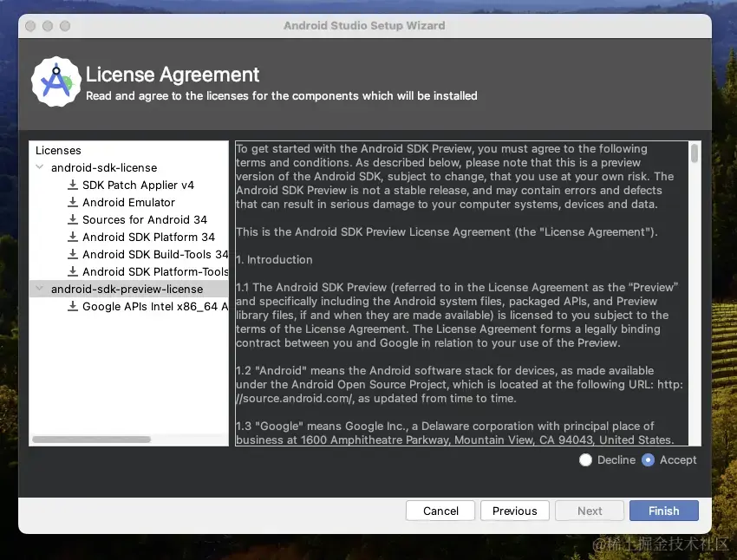Select Android Emulator entry
The height and width of the screenshot is (560, 737).
128,203
